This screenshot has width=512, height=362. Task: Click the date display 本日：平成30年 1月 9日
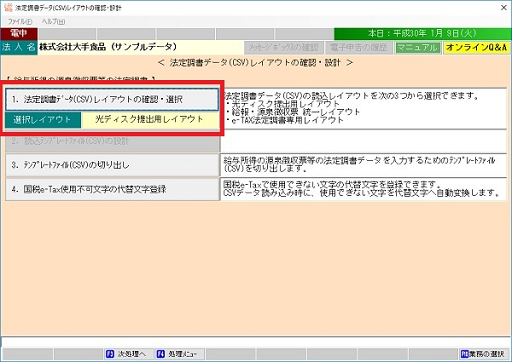pos(422,34)
